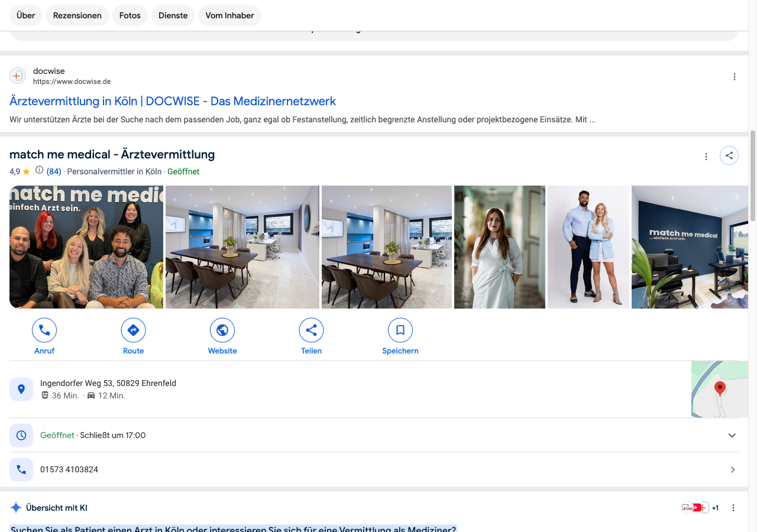Screen dimensions: 757x532
Task: Select the Dienste tab
Action: (x=173, y=15)
